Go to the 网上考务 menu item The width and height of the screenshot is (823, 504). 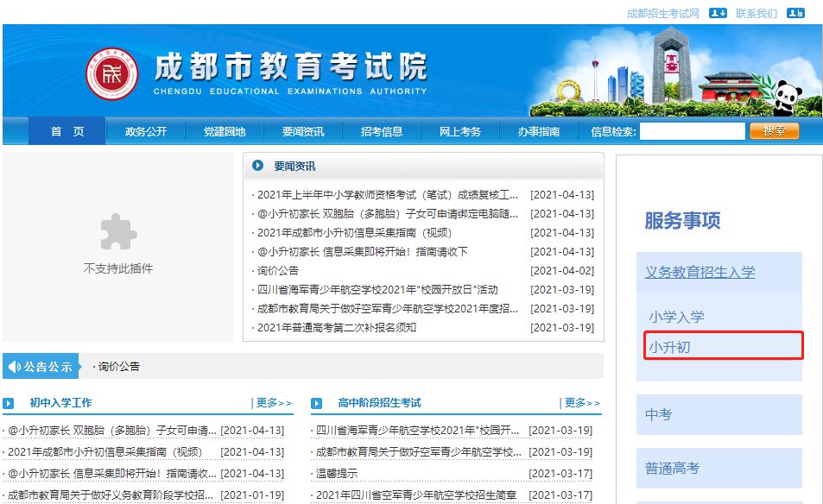460,132
